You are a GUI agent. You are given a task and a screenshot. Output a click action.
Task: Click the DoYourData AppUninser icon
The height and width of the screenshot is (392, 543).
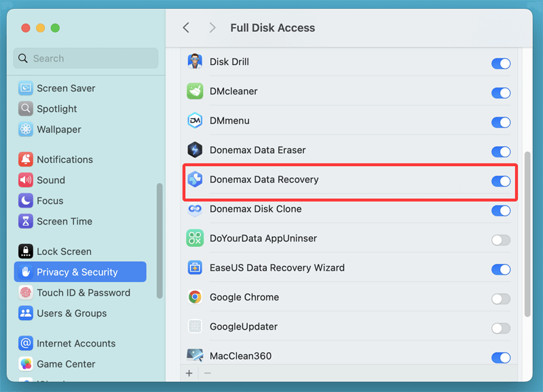point(195,238)
